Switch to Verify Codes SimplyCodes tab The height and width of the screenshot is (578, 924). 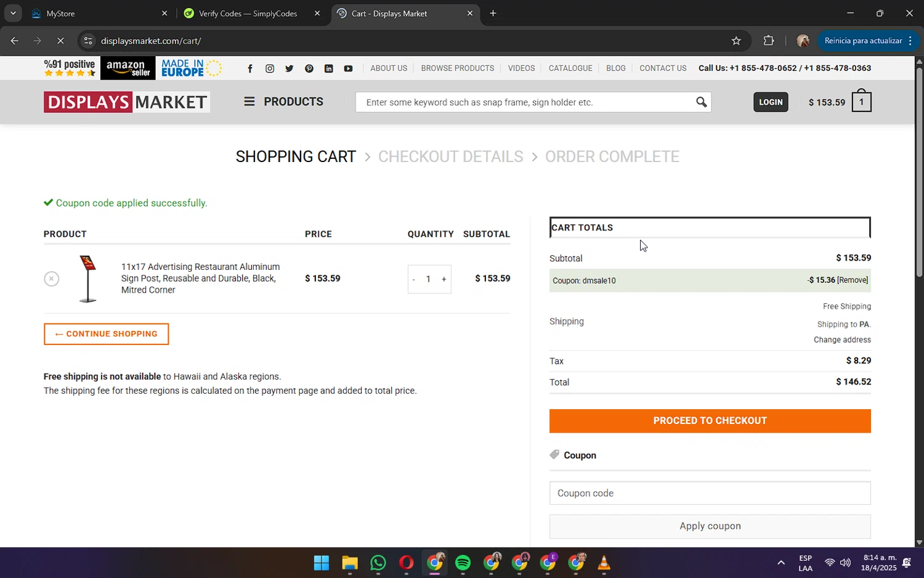click(253, 14)
